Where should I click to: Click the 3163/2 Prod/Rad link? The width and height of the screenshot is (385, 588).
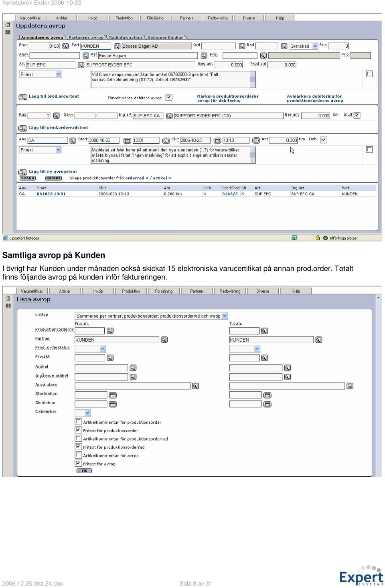(230, 194)
